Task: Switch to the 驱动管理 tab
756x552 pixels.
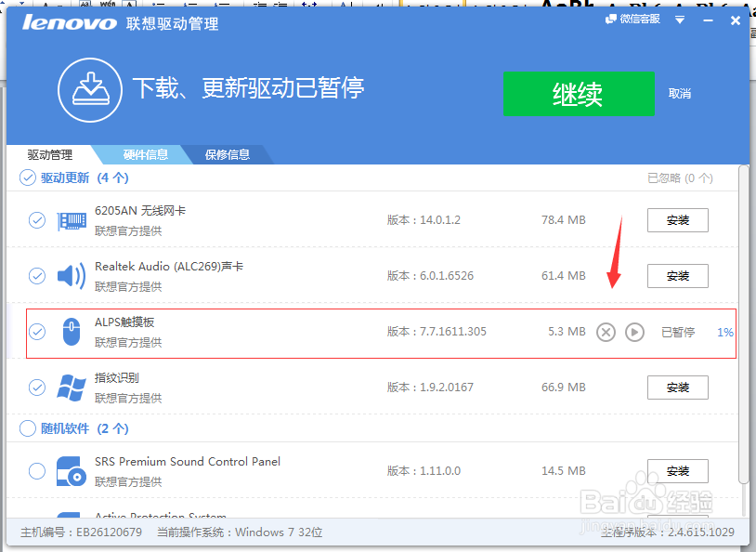Action: (x=50, y=155)
